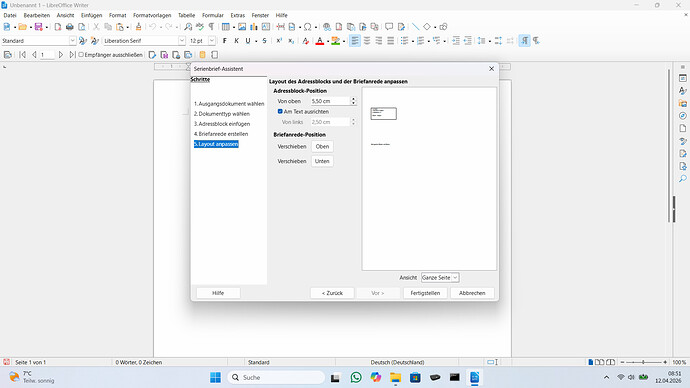Open the paragraph style Standard dropdown

tap(73, 41)
